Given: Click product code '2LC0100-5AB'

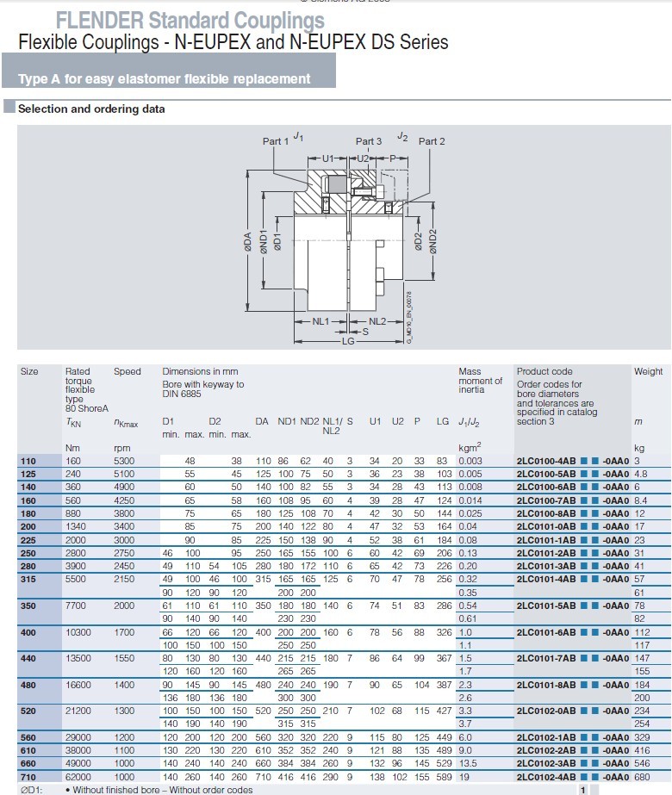Looking at the screenshot, I should (546, 474).
